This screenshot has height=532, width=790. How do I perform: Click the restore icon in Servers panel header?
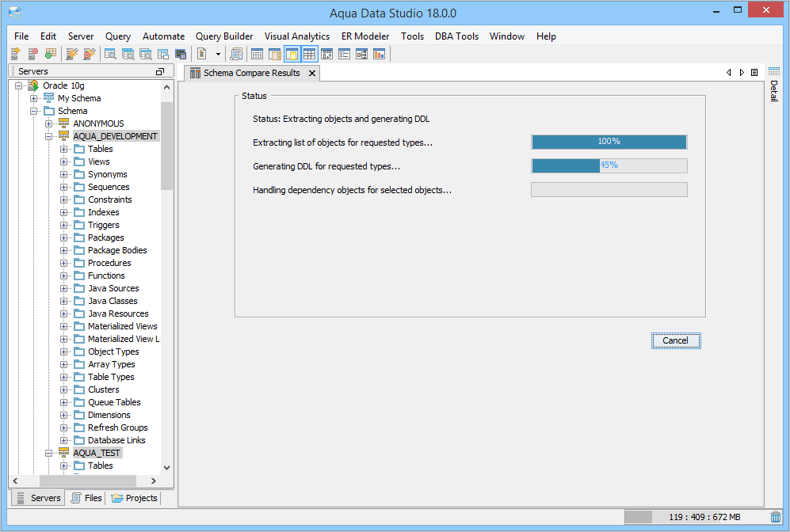click(160, 71)
